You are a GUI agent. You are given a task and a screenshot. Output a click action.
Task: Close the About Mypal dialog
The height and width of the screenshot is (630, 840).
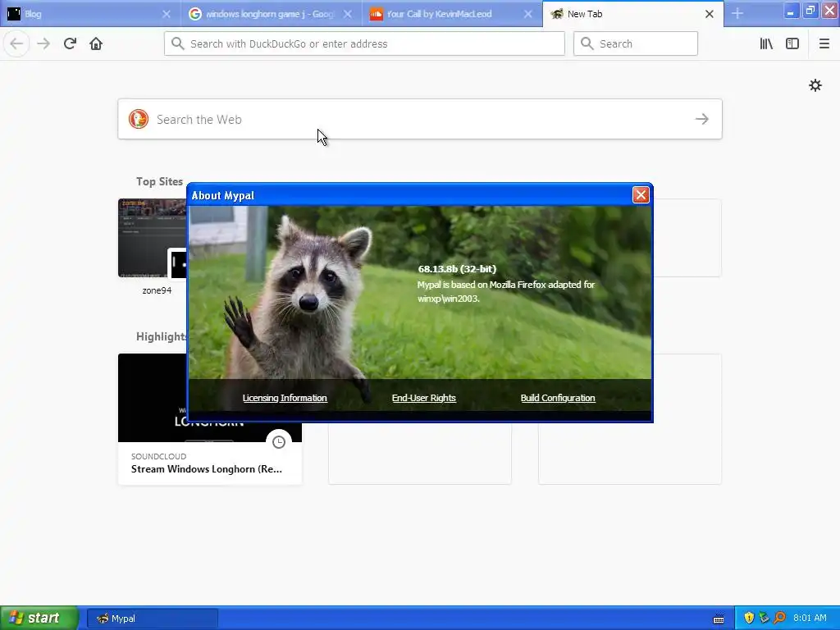641,195
